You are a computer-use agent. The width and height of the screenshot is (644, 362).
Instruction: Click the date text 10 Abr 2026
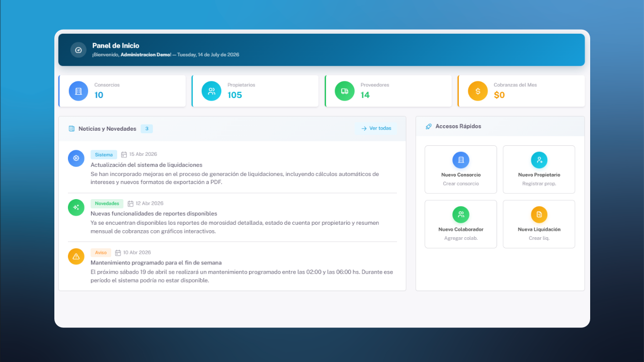[137, 252]
